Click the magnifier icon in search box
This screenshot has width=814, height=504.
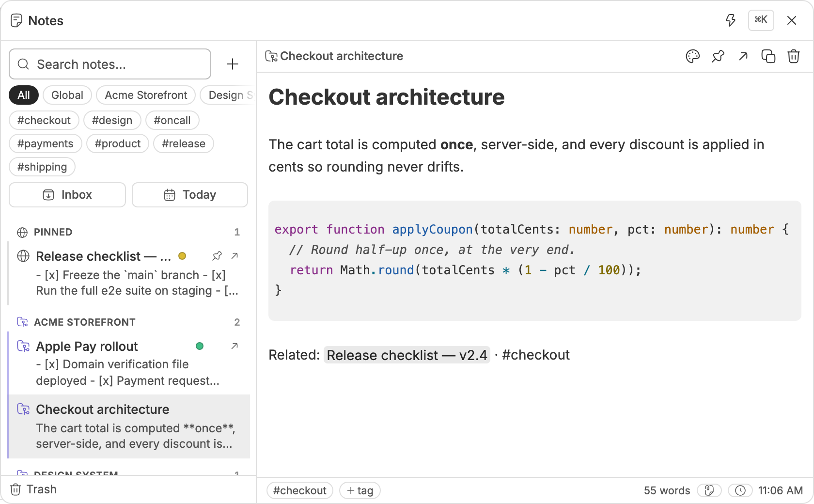tap(23, 64)
